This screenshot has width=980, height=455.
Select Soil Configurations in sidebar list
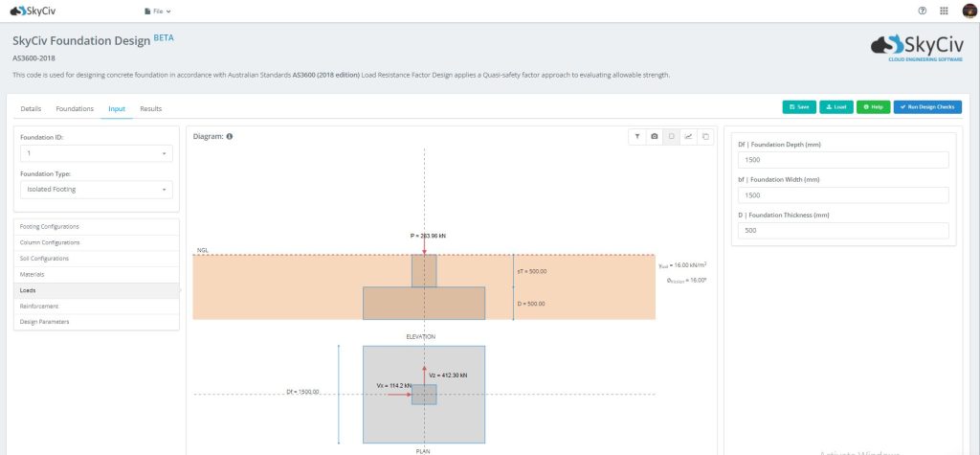(x=97, y=259)
